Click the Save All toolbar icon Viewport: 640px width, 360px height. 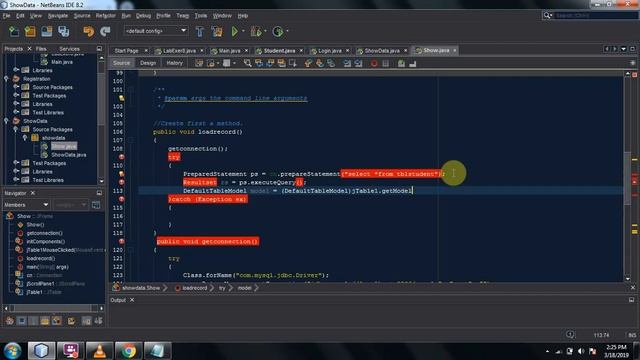pos(63,31)
